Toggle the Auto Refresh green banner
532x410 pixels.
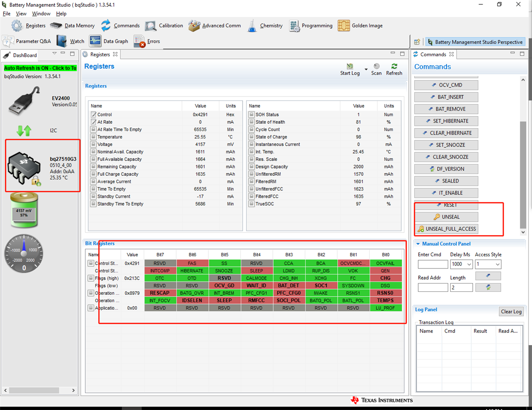click(x=40, y=68)
